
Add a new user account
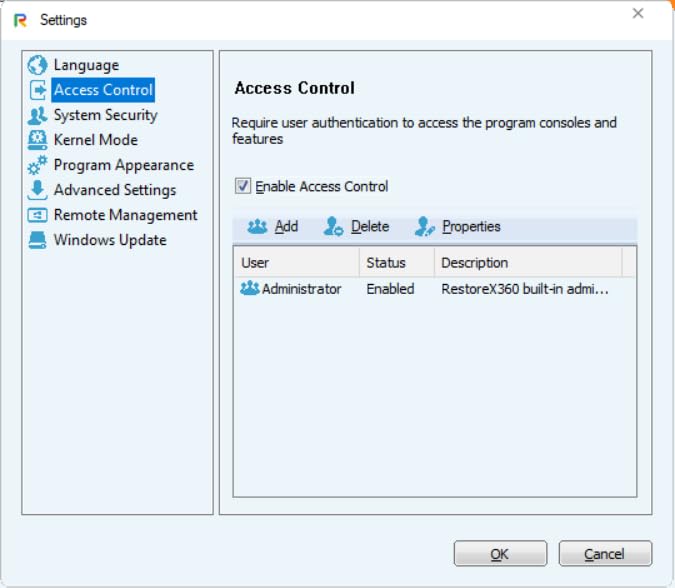[273, 227]
